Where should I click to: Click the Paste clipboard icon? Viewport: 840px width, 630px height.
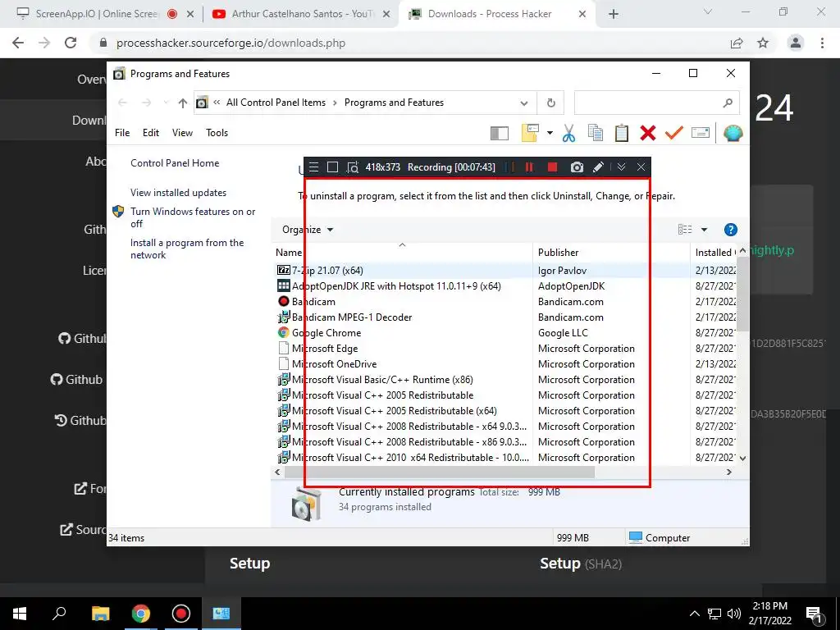pyautogui.click(x=622, y=133)
